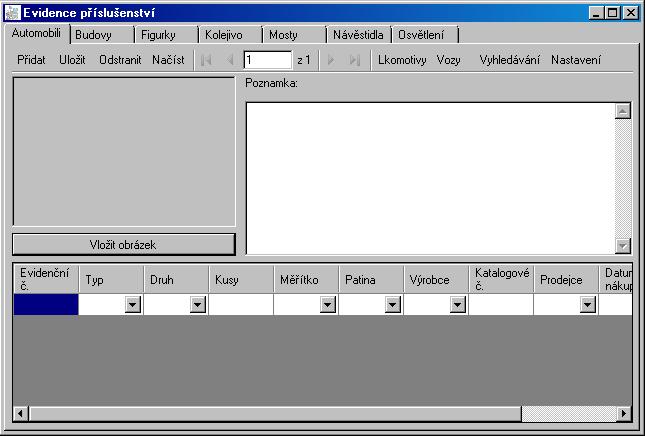
Task: Expand the Druh column dropdown
Action: click(x=197, y=305)
